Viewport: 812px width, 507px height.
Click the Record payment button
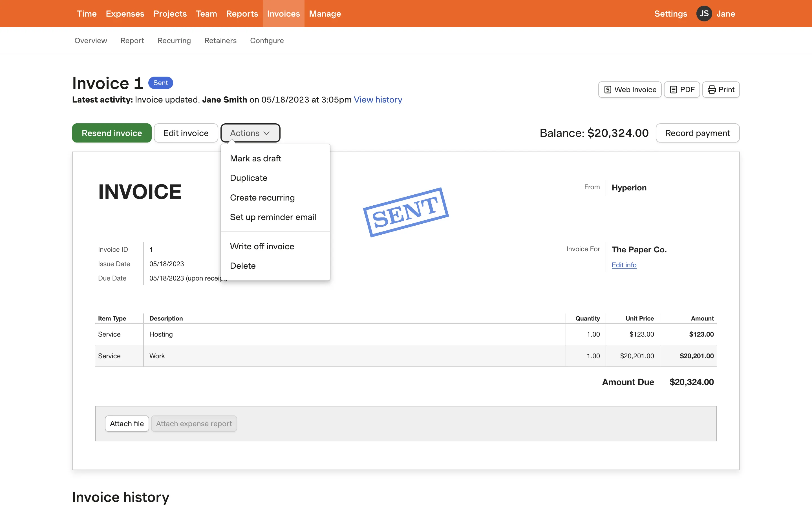[697, 133]
